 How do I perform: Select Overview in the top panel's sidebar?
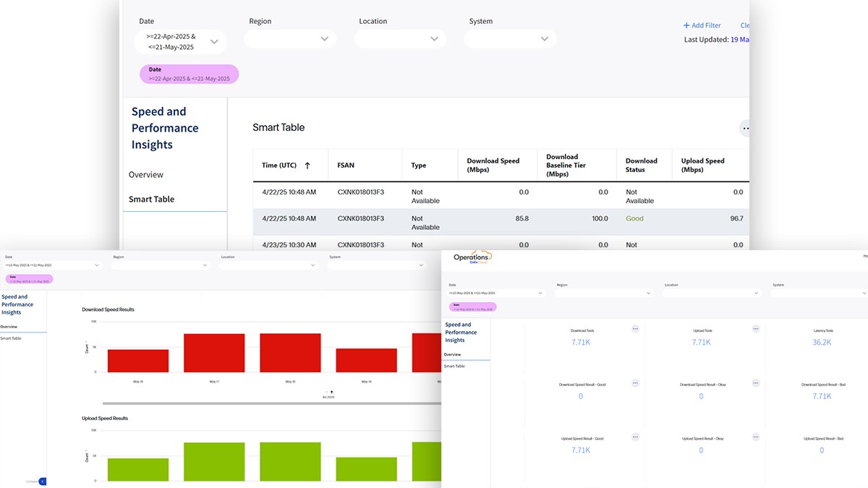tap(146, 175)
